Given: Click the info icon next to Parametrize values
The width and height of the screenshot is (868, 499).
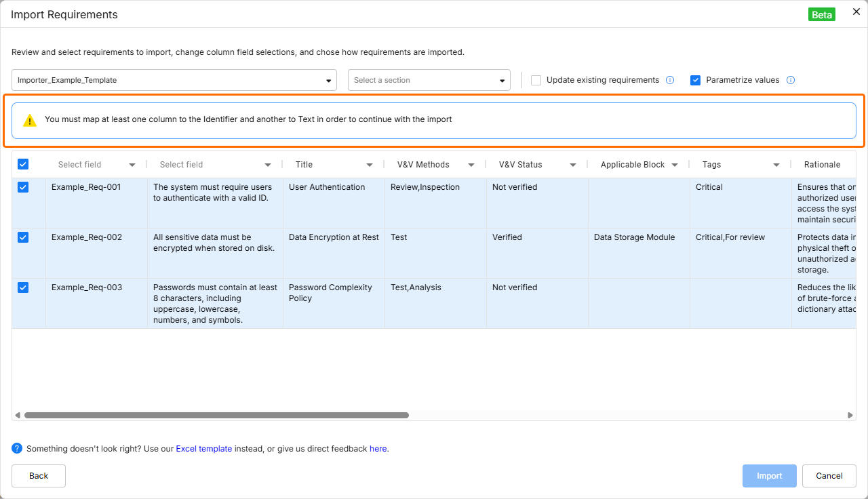Looking at the screenshot, I should tap(791, 80).
